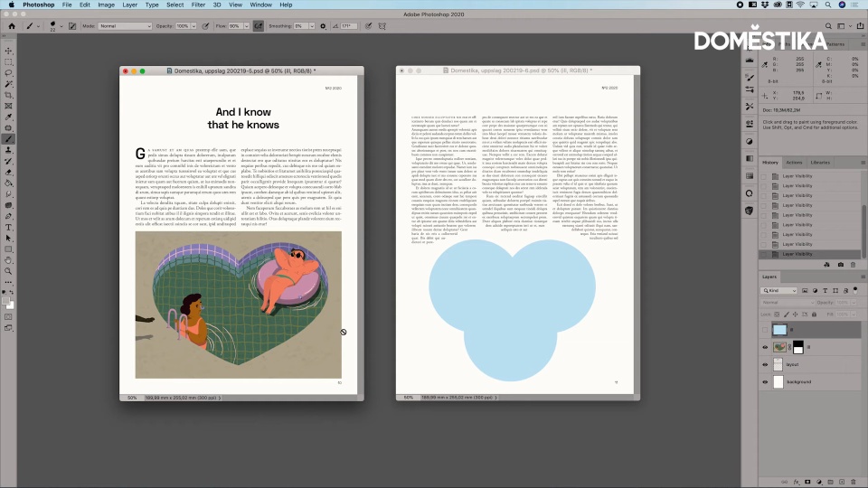Image resolution: width=868 pixels, height=488 pixels.
Task: Open the Libraries tab
Action: point(820,163)
